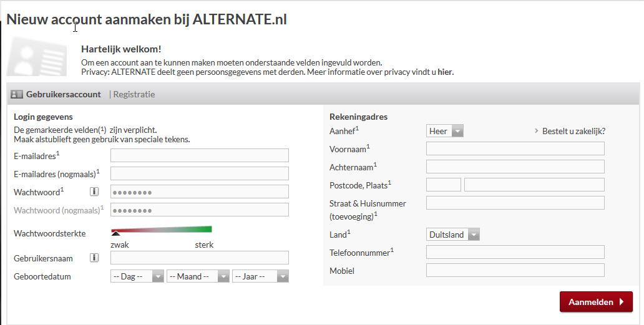Click the Gebruikersaccount card icon
Image resolution: width=644 pixels, height=325 pixels.
click(16, 94)
